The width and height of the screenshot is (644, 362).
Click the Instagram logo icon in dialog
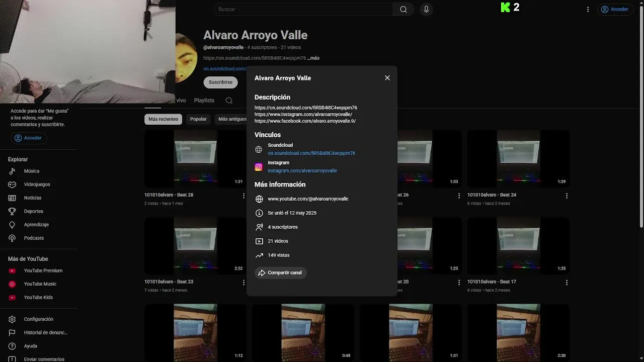click(x=259, y=167)
